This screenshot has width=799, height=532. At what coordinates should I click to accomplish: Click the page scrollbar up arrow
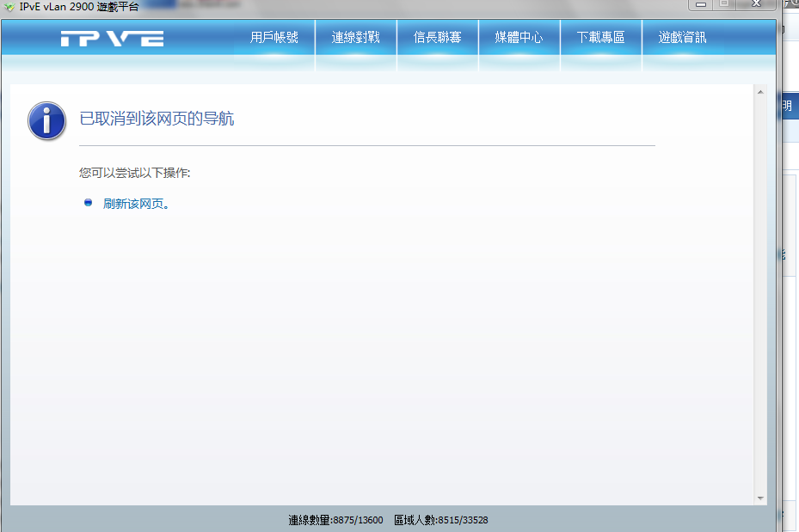click(760, 92)
